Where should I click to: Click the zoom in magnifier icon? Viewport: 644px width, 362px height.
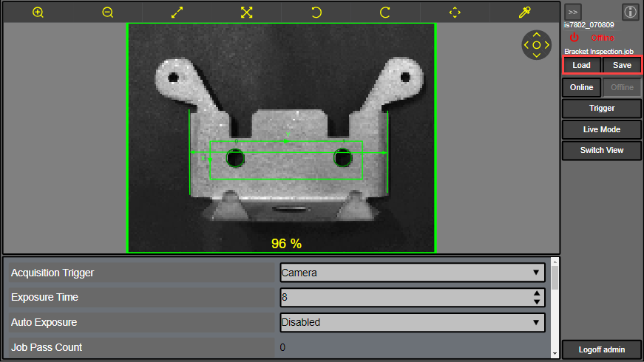coord(38,13)
